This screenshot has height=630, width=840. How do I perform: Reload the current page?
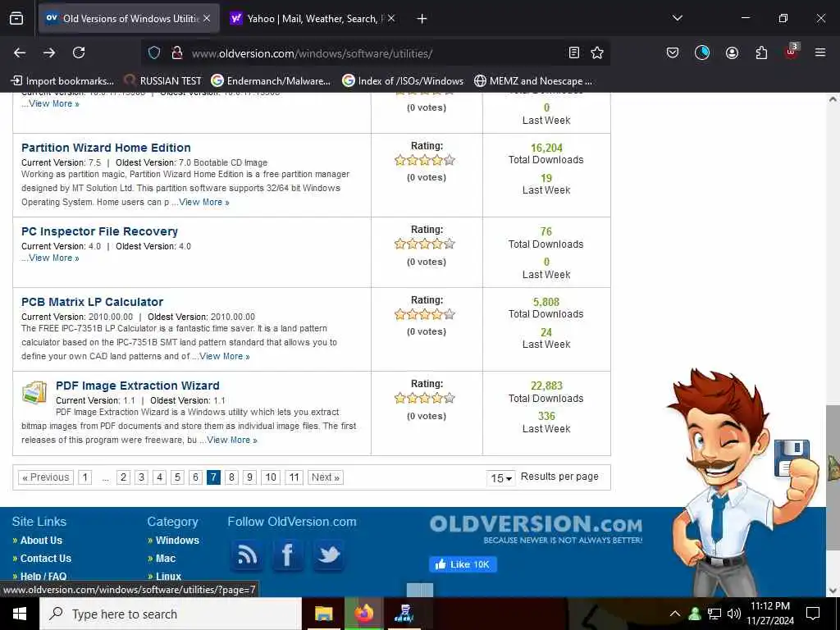click(79, 52)
